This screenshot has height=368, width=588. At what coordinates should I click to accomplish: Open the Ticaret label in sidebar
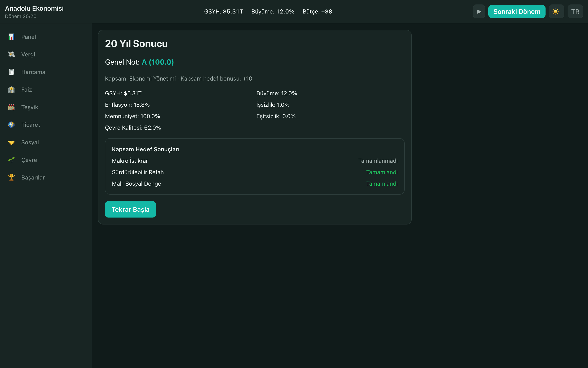click(31, 125)
